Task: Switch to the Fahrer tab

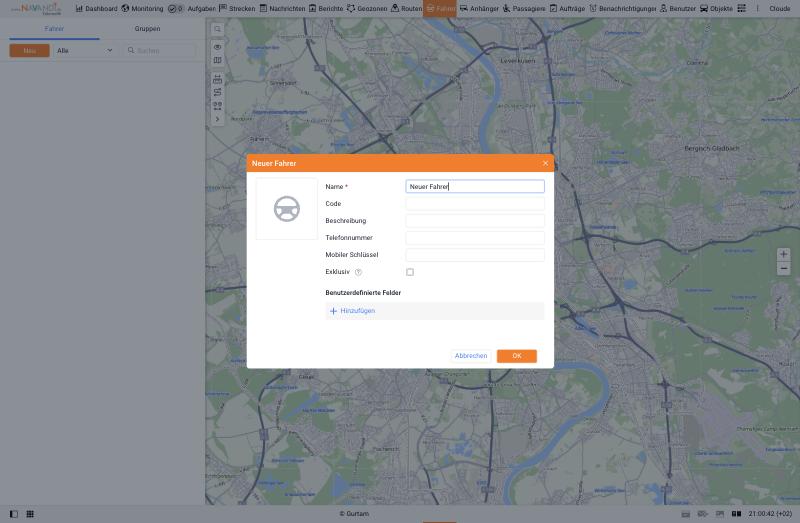Action: 54,29
